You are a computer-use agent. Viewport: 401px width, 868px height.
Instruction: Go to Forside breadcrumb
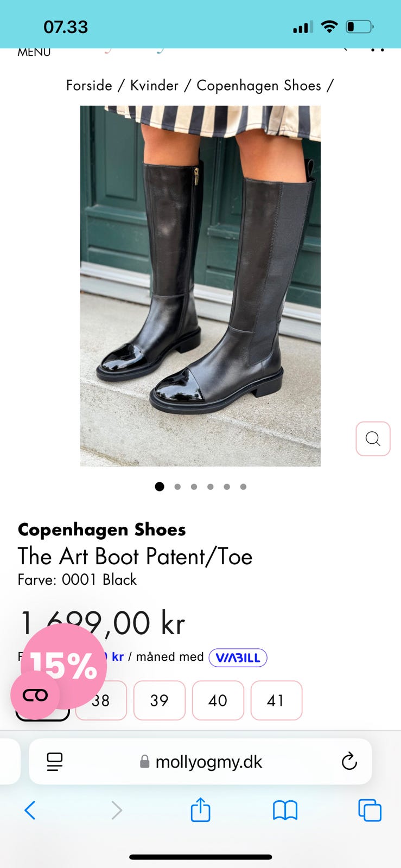click(x=89, y=85)
